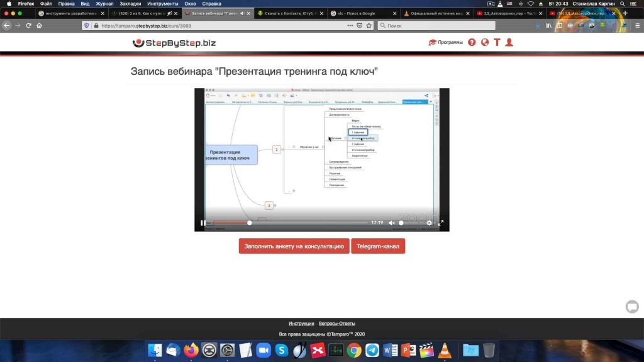Viewport: 644px width, 362px height.
Task: Open VLC from the Dock
Action: click(x=445, y=350)
